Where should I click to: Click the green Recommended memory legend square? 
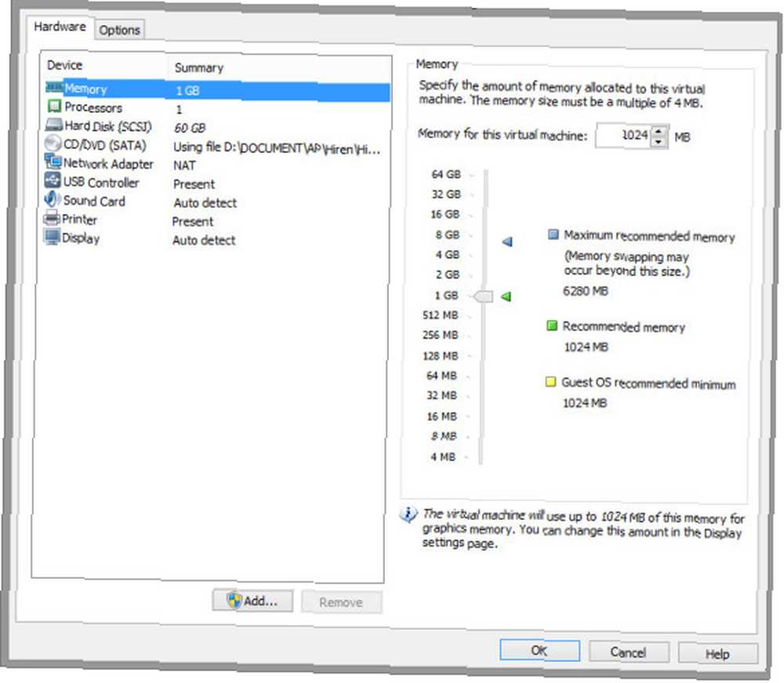551,326
